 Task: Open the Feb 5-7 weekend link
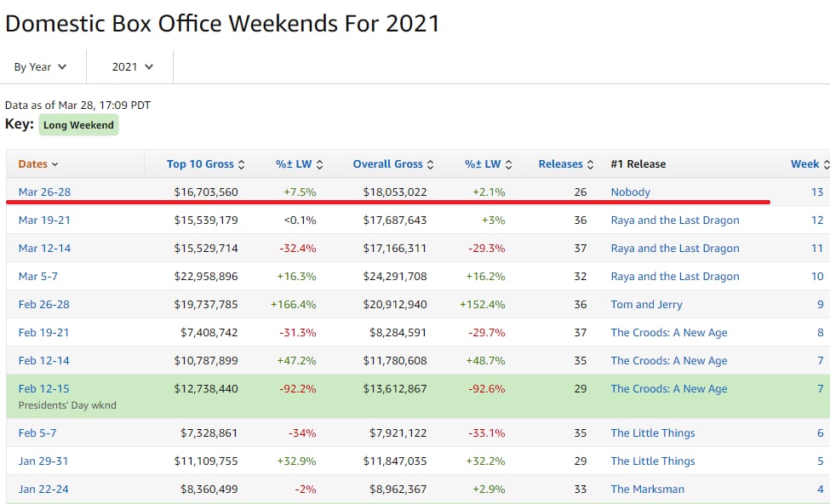pyautogui.click(x=37, y=433)
